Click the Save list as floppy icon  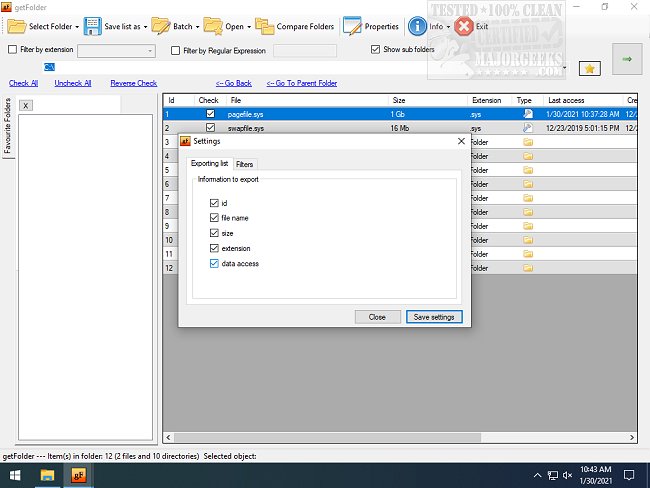pos(92,26)
